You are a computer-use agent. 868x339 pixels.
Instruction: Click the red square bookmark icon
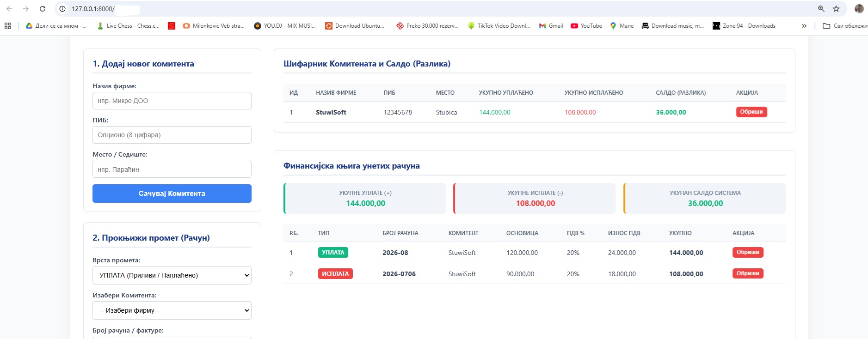[172, 26]
